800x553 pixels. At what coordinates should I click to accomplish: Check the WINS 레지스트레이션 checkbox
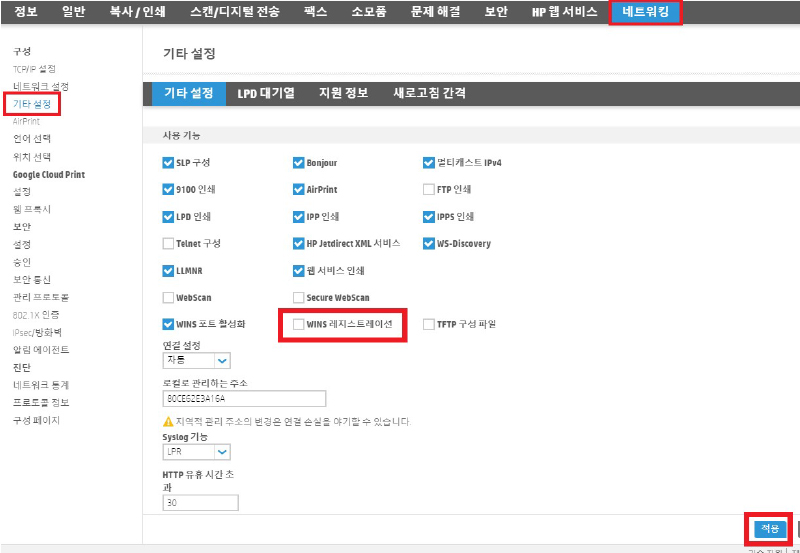(298, 324)
